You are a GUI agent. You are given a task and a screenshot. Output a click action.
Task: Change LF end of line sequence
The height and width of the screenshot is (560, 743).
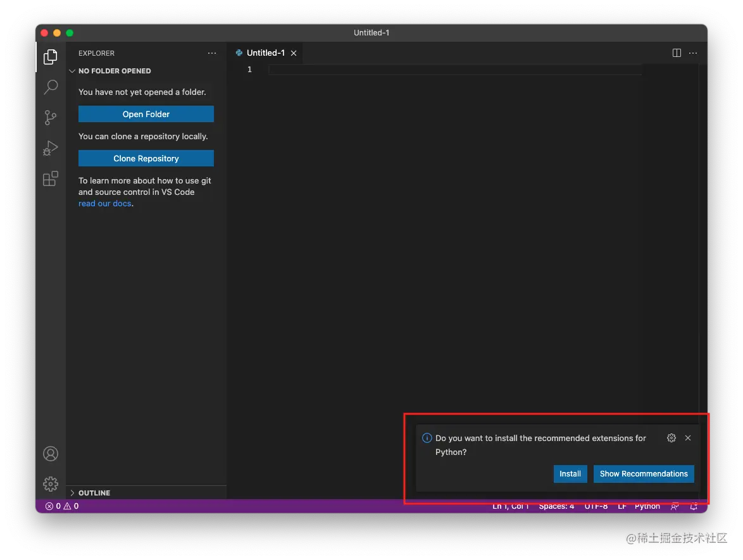click(622, 506)
